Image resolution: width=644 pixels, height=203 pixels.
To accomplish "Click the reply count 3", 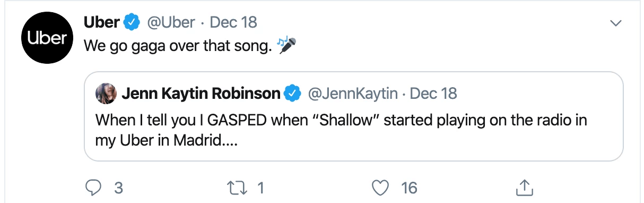I will (x=119, y=188).
